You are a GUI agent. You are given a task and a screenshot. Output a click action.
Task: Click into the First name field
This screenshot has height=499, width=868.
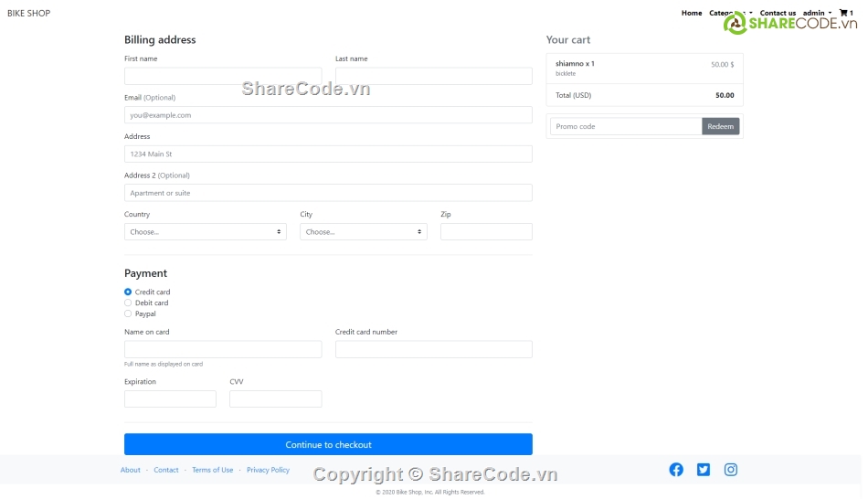coord(222,77)
